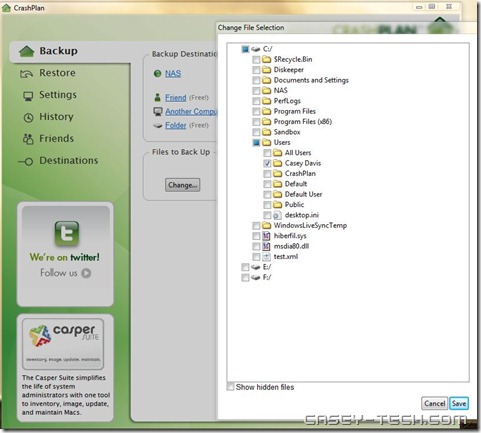
Task: Click the Cancel button
Action: click(x=434, y=404)
